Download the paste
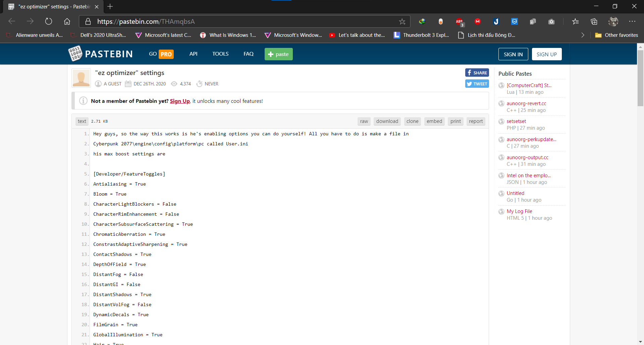 click(387, 121)
